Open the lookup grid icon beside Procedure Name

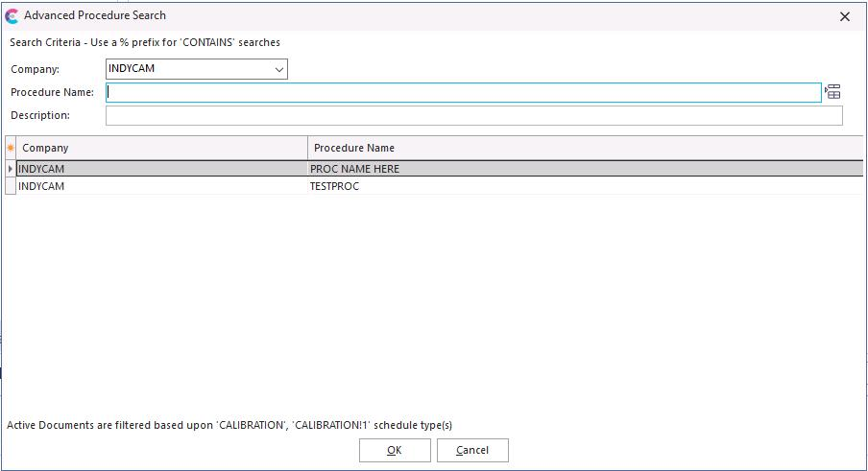pos(833,92)
